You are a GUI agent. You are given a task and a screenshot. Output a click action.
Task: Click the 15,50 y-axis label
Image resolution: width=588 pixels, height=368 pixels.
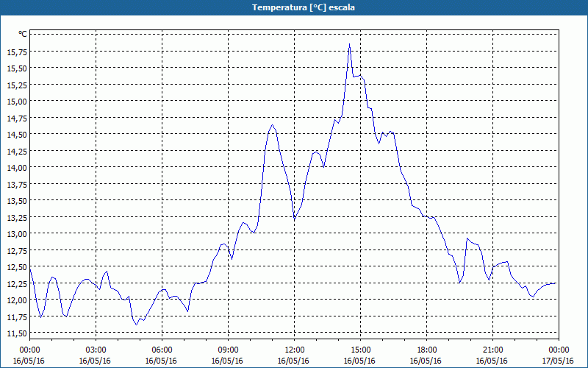(x=17, y=68)
